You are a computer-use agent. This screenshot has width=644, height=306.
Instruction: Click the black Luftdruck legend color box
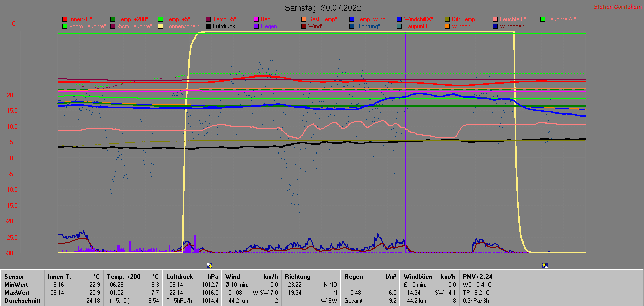point(208,26)
